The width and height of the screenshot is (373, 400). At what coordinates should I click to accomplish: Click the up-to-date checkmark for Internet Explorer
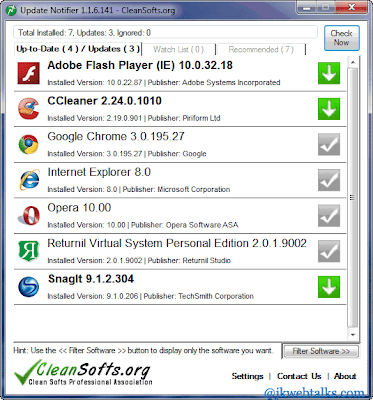(329, 180)
